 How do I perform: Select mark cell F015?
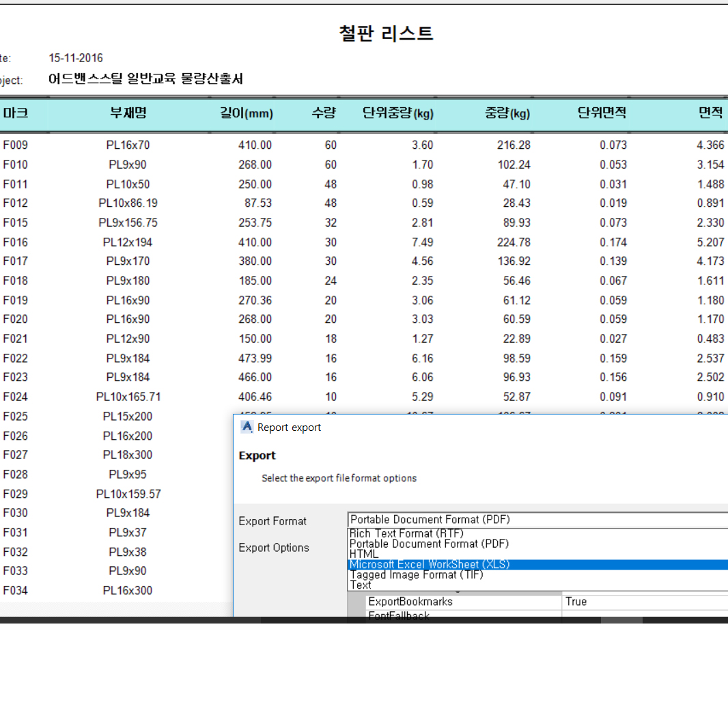(x=15, y=223)
